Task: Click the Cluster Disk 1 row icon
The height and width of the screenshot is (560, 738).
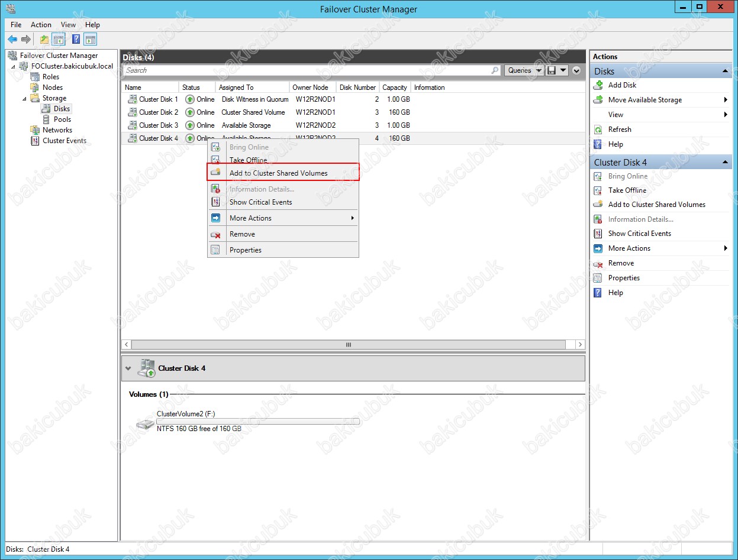Action: pyautogui.click(x=133, y=99)
